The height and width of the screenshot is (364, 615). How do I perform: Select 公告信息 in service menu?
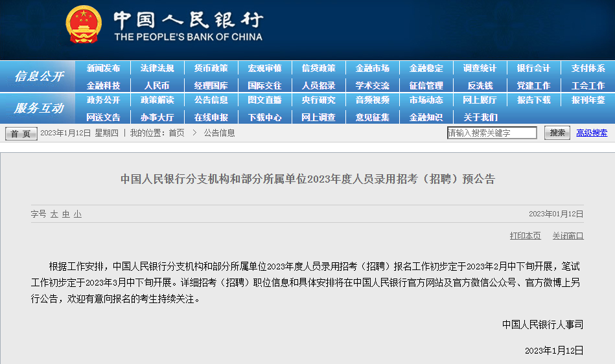[211, 100]
